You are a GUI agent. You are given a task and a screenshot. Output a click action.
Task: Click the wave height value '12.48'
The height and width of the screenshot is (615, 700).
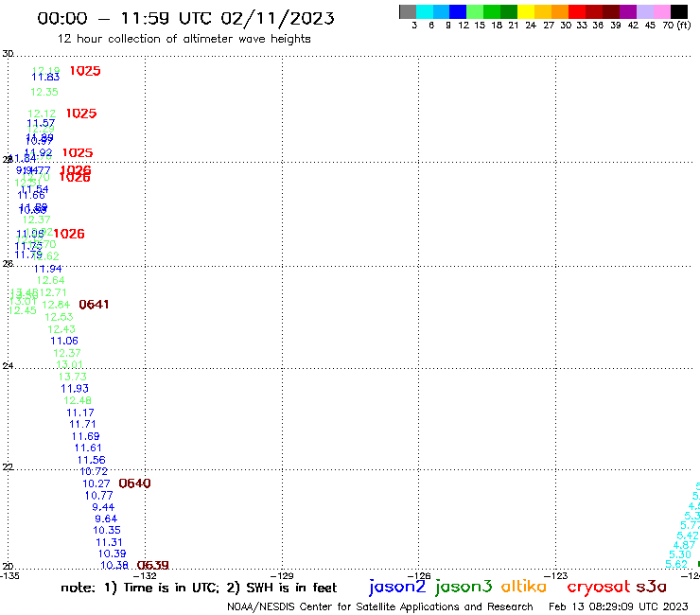click(x=78, y=400)
